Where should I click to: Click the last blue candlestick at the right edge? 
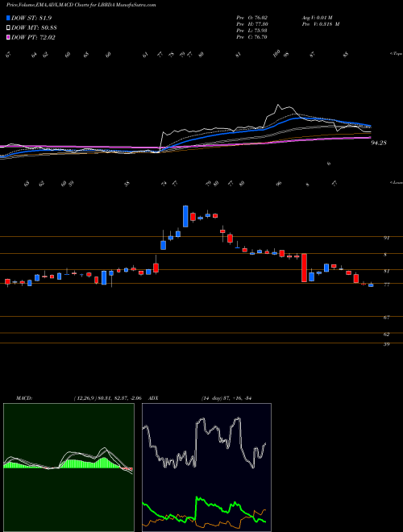point(371,285)
